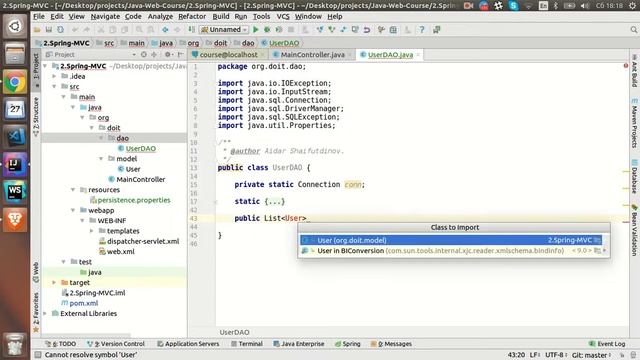Collapse the src folder
The height and width of the screenshot is (360, 640).
(54, 87)
